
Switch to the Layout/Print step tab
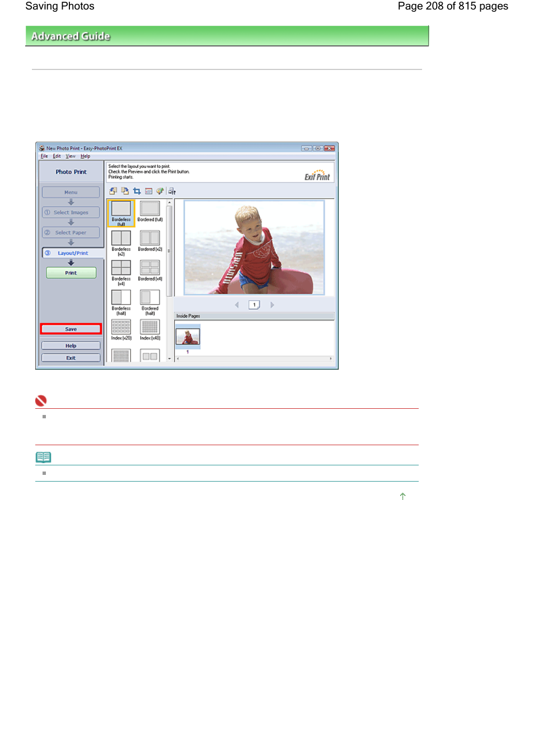click(x=73, y=253)
